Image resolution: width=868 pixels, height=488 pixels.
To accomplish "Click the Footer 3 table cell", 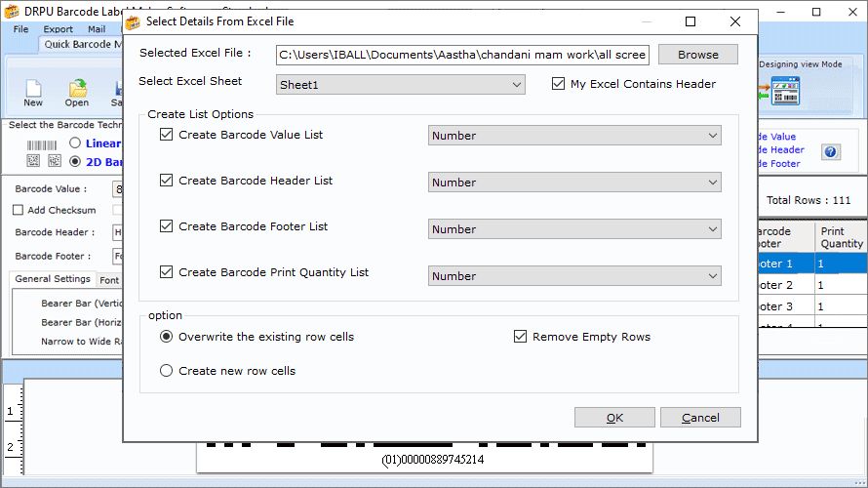I will [786, 306].
